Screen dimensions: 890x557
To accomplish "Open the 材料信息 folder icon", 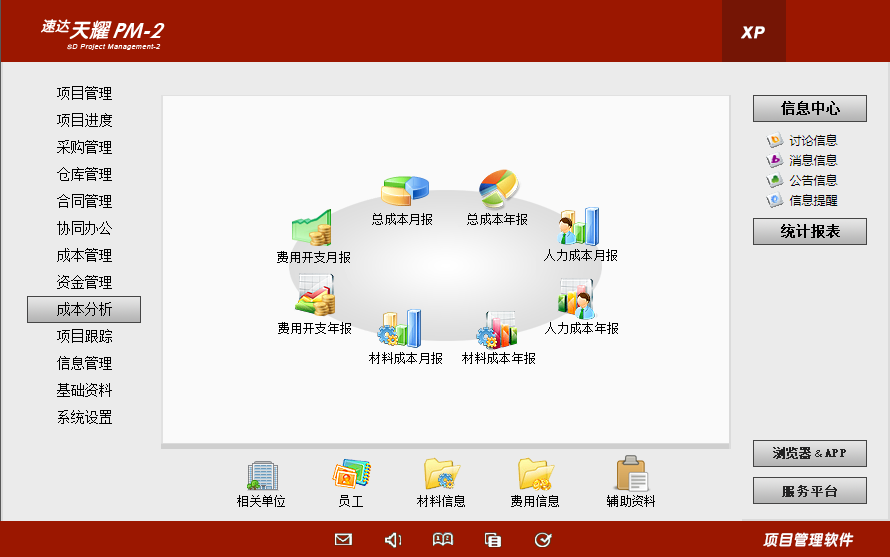I will pyautogui.click(x=441, y=475).
